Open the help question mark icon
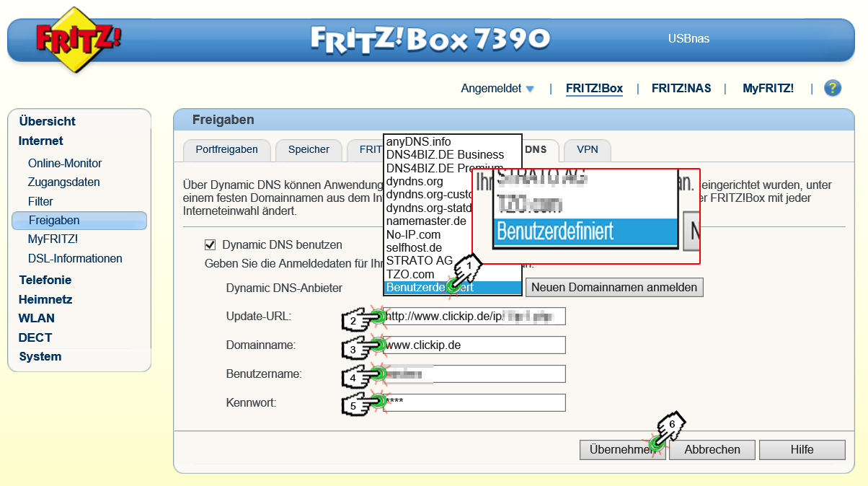The image size is (868, 486). [x=833, y=88]
